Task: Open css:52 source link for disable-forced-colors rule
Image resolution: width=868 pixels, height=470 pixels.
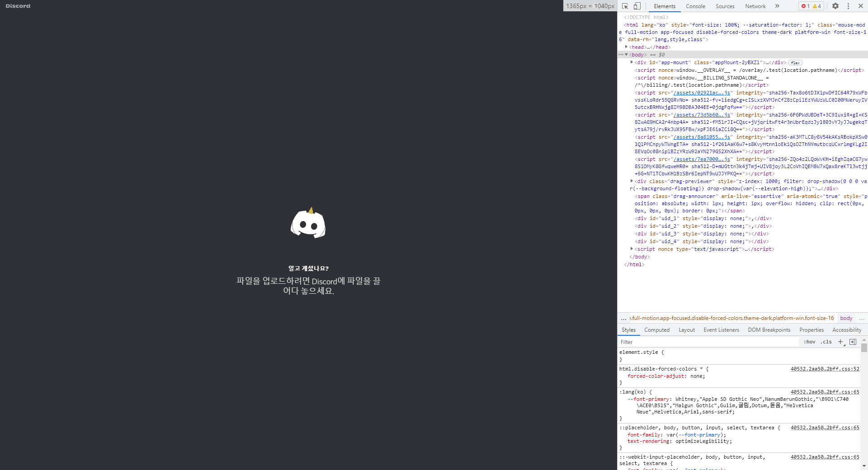Action: 825,369
